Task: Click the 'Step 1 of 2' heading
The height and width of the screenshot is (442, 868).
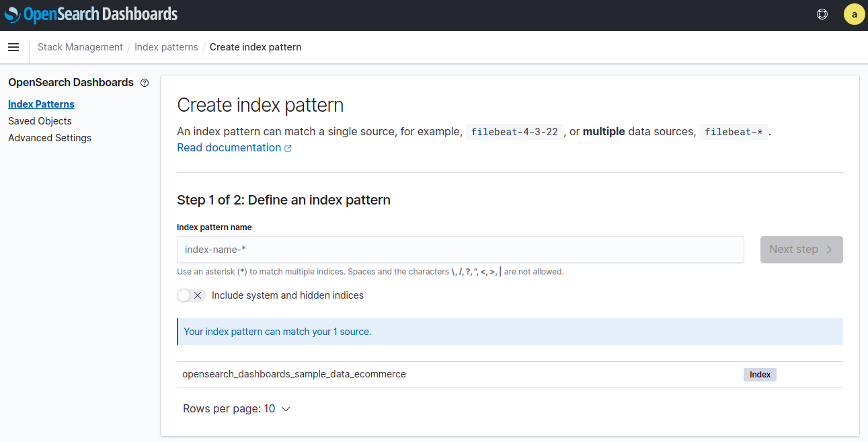Action: click(284, 200)
